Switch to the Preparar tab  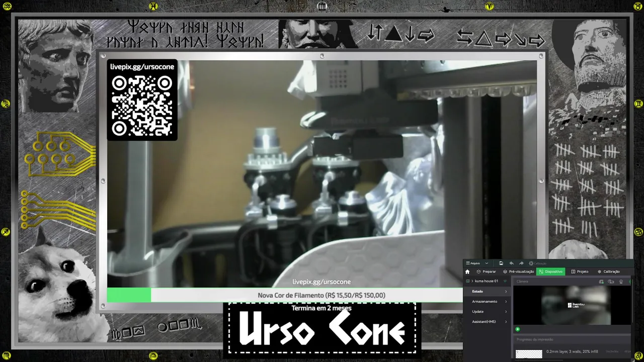[x=486, y=271]
